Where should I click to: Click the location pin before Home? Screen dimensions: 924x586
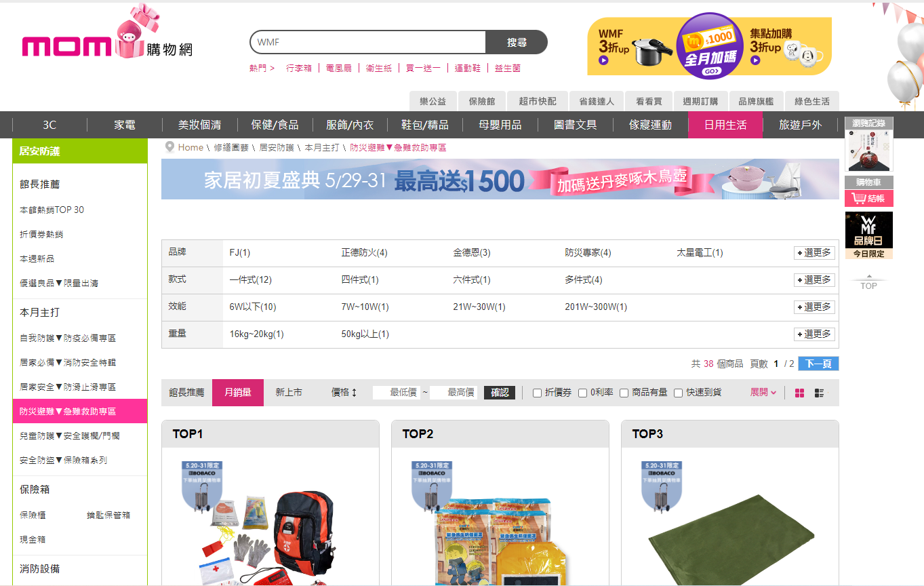point(169,147)
